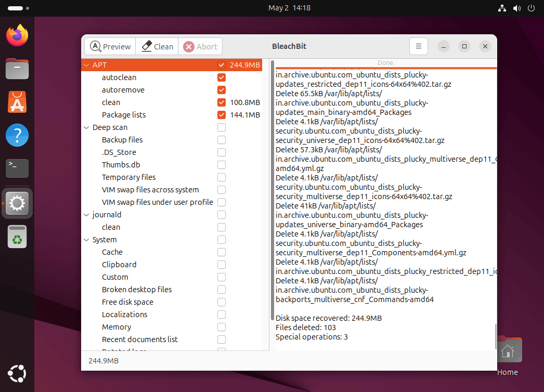This screenshot has height=392, width=544.
Task: Collapse the System tree section
Action: (86, 240)
